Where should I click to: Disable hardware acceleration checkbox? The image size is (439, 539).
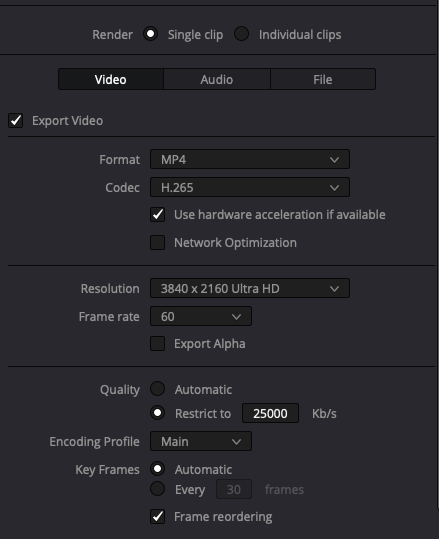click(157, 214)
